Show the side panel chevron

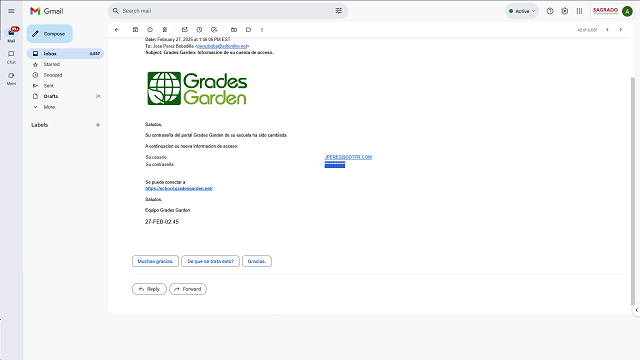[636, 310]
